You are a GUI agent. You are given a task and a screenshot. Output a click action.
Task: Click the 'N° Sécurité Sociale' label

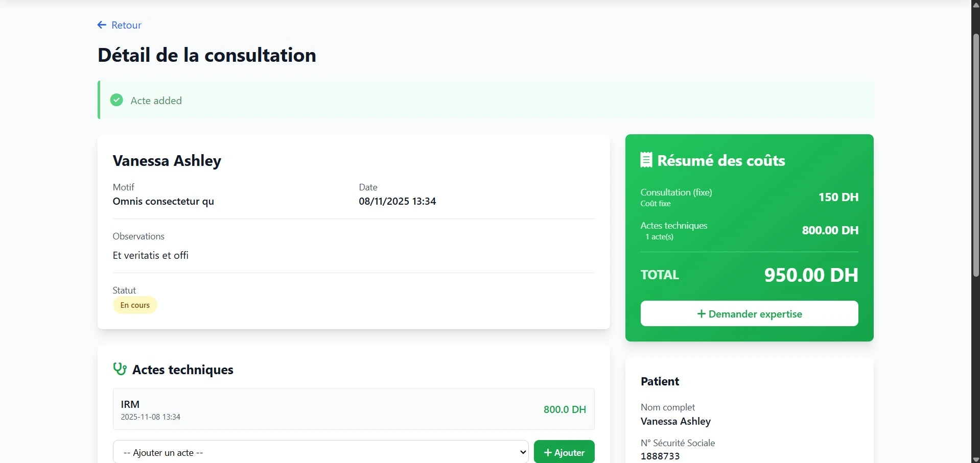678,443
